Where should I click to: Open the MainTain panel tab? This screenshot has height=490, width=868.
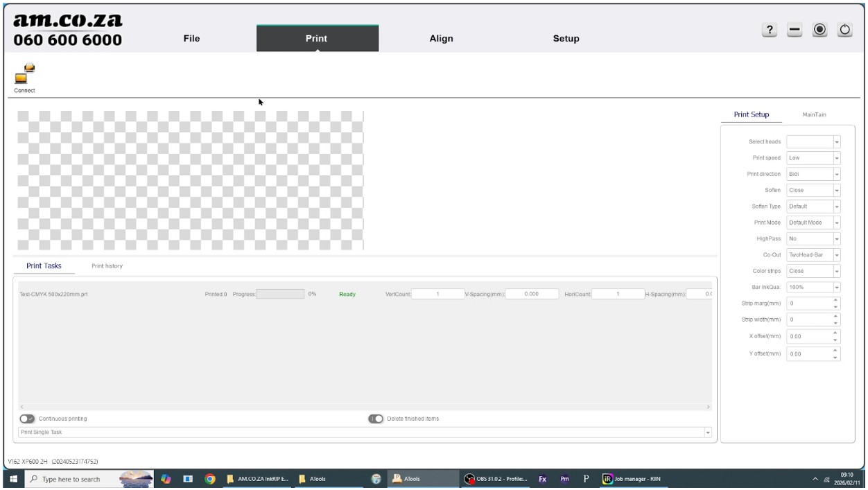(814, 115)
